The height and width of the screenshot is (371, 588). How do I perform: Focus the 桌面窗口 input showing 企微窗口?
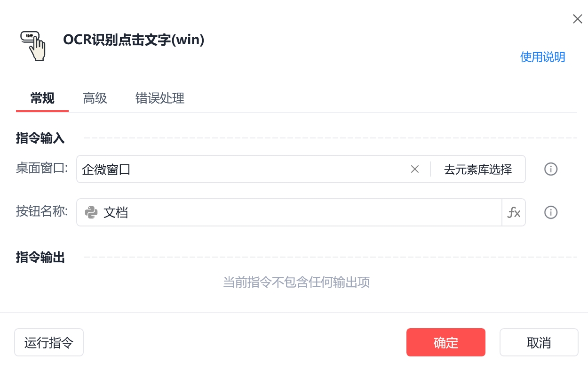tap(243, 169)
